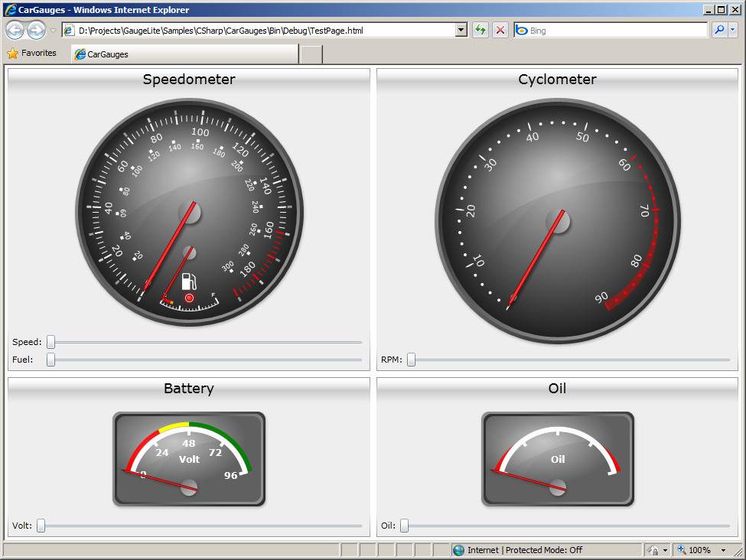
Task: Open a new blank tab
Action: (311, 54)
